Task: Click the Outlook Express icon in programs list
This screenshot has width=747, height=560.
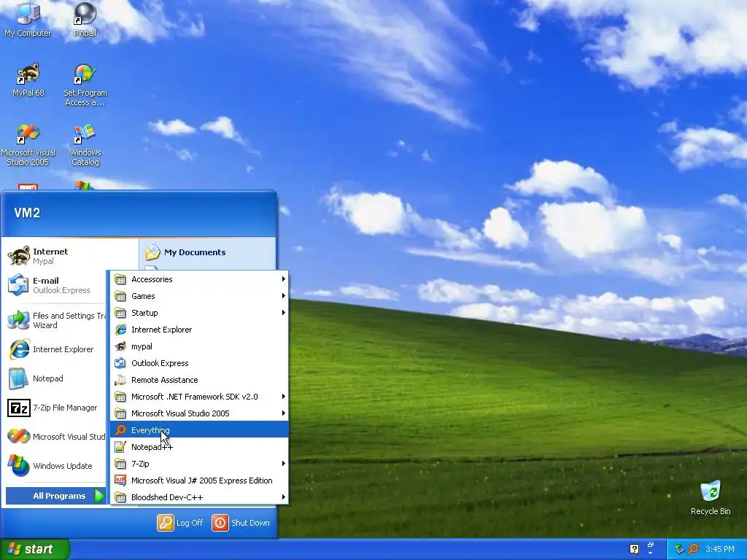Action: coord(120,363)
